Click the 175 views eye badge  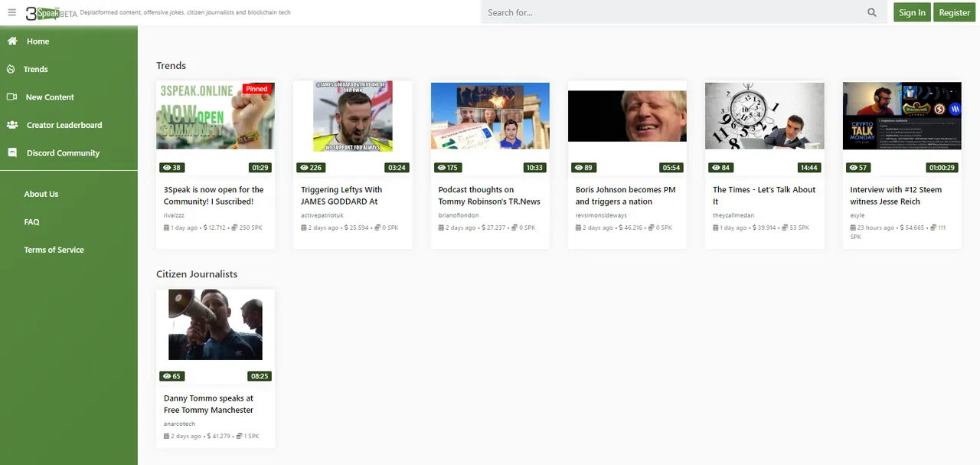pyautogui.click(x=448, y=168)
